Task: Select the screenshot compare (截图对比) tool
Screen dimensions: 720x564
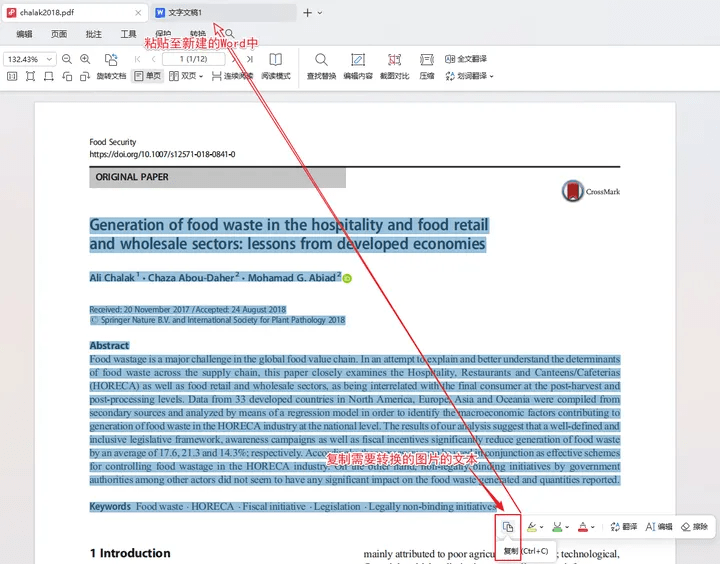Action: coord(394,66)
